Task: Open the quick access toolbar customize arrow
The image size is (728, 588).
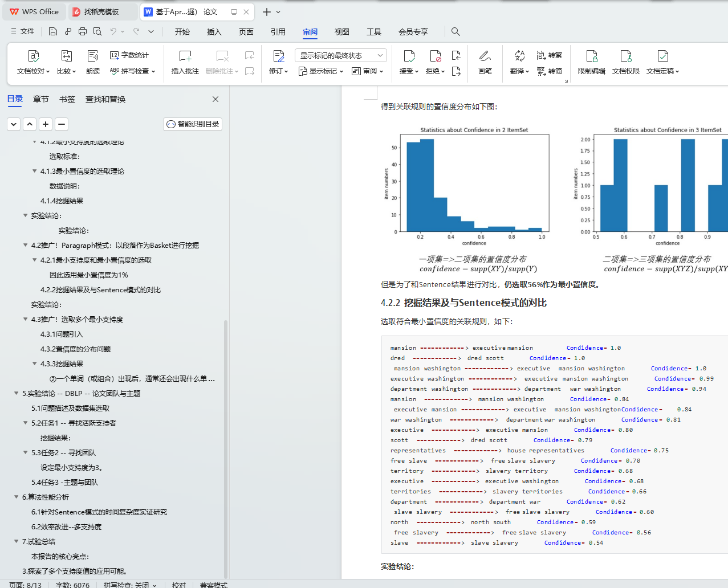Action: pos(151,31)
